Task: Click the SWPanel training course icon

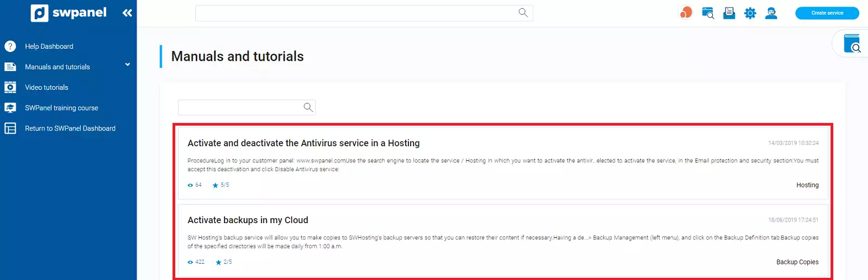Action: coord(10,108)
